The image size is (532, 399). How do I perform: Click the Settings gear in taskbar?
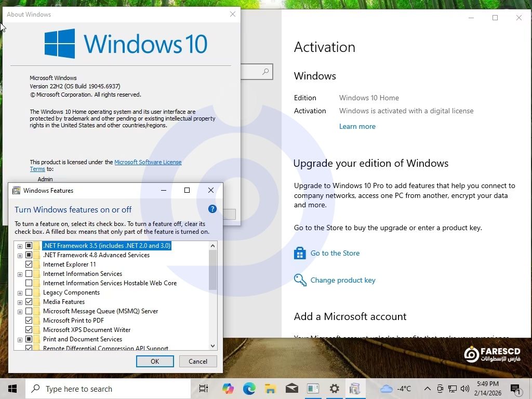(334, 389)
